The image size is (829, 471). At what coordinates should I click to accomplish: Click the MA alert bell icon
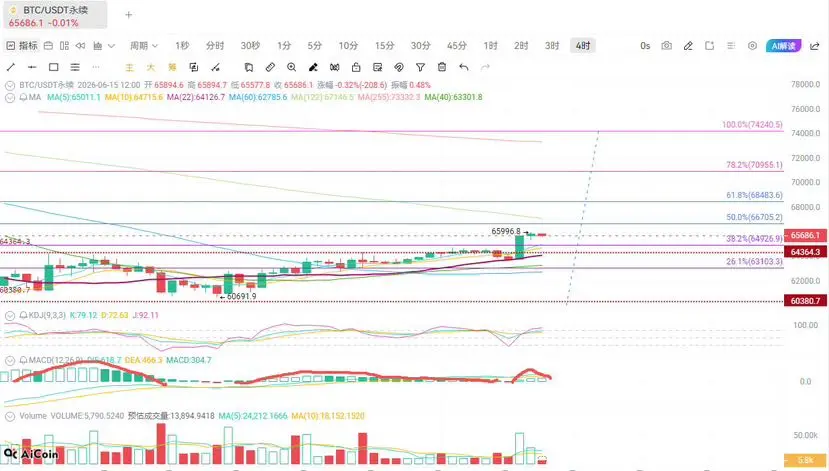pos(23,97)
